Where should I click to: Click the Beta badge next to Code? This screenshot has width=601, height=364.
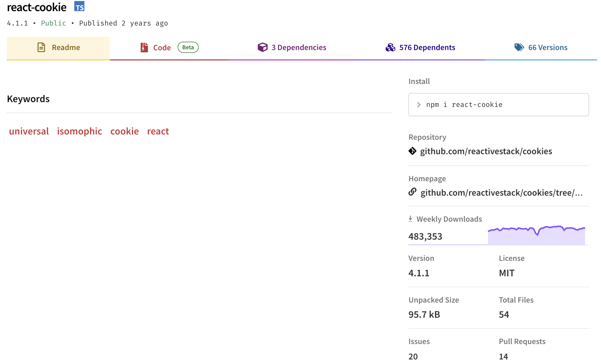pyautogui.click(x=188, y=47)
